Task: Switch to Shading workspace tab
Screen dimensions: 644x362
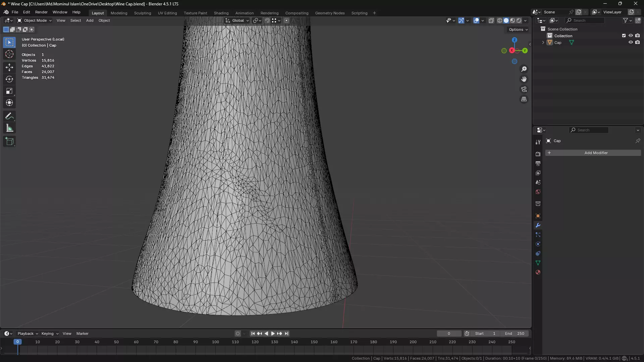Action: coord(221,13)
